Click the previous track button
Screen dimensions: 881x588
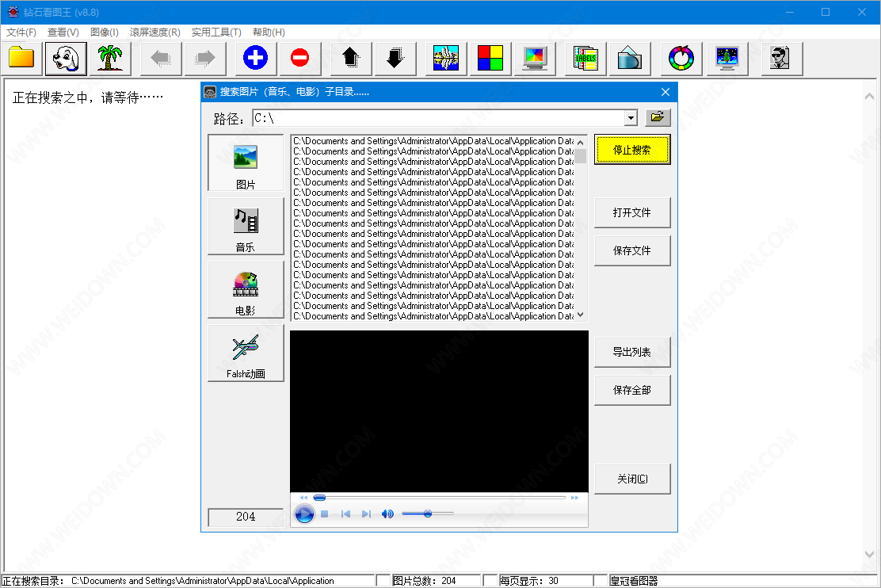pyautogui.click(x=345, y=514)
